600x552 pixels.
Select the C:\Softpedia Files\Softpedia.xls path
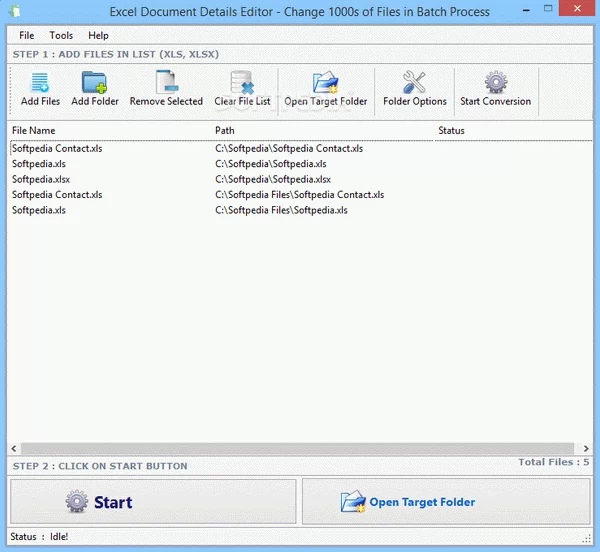click(x=281, y=210)
